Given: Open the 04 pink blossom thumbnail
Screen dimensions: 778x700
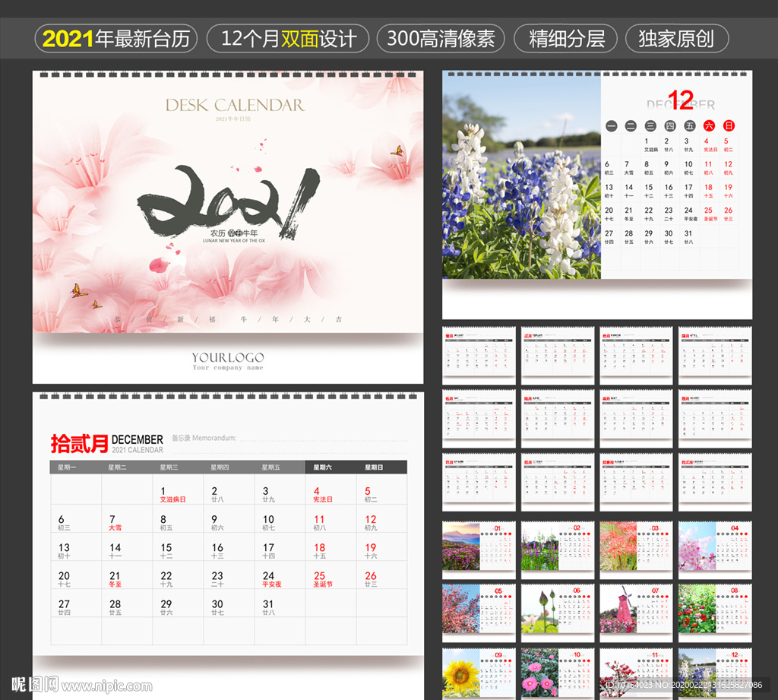Looking at the screenshot, I should pyautogui.click(x=715, y=550).
